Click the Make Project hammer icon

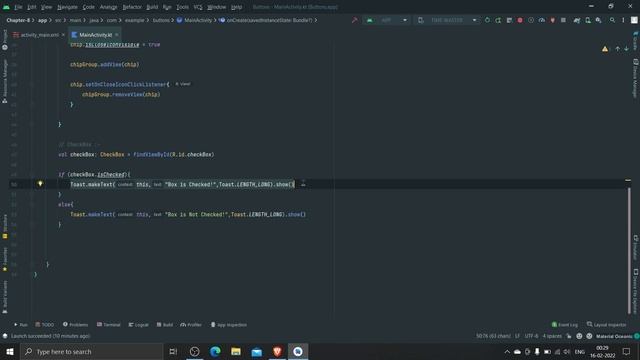point(354,20)
